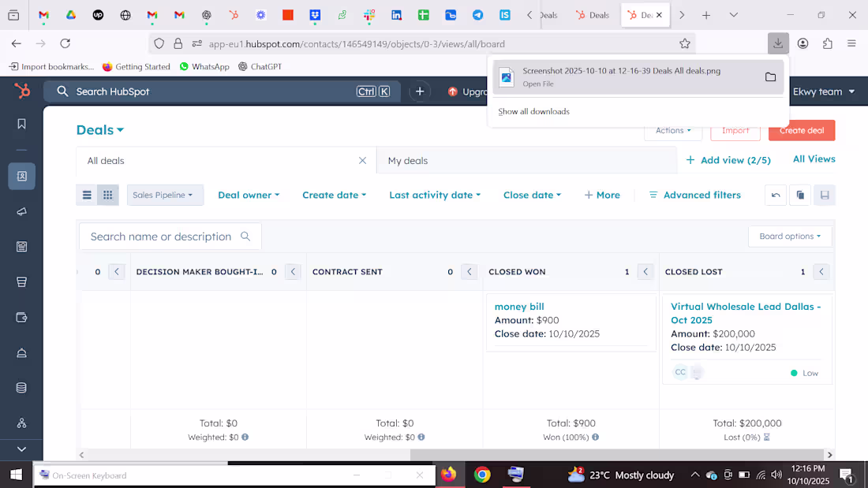Clone the current view using the copy icon
The image size is (868, 488).
[799, 195]
